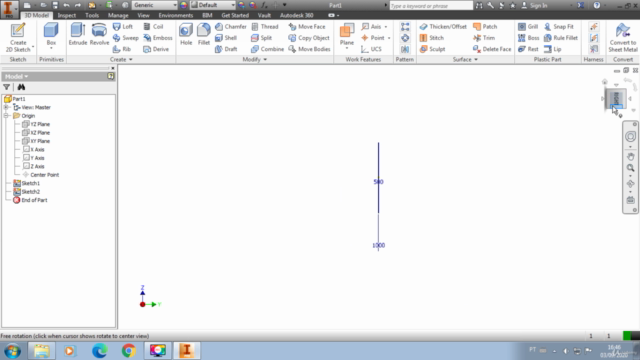Select the Coil tool
The height and width of the screenshot is (360, 640).
(x=153, y=27)
